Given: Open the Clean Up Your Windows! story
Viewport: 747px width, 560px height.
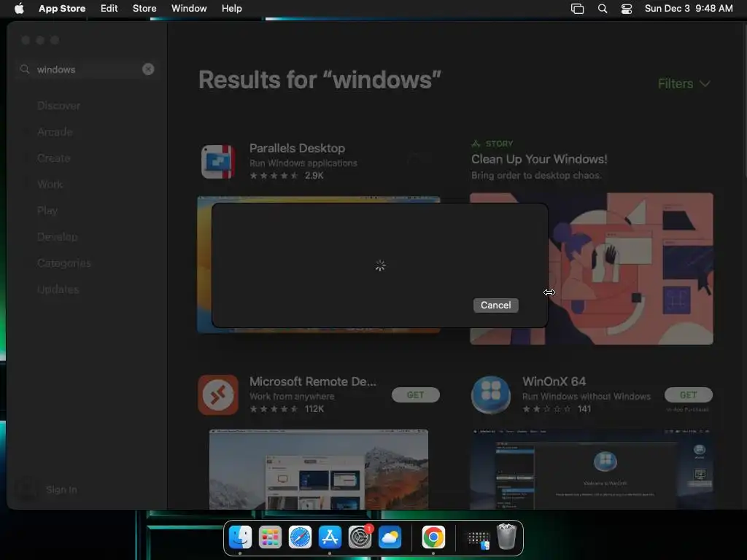Looking at the screenshot, I should point(539,159).
